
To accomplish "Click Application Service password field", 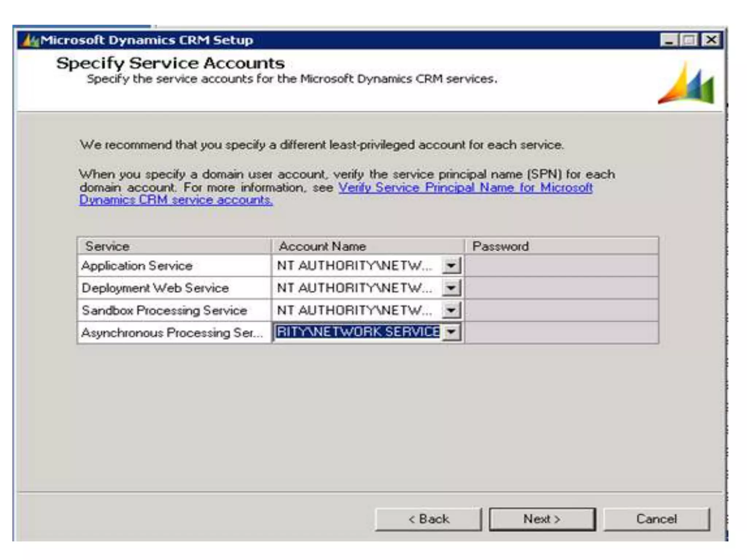I will coord(561,265).
